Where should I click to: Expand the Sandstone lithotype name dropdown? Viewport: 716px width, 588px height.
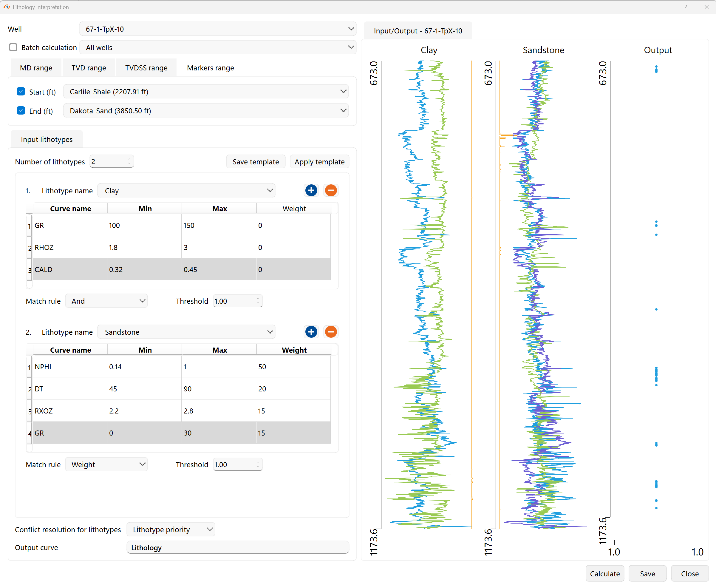[x=186, y=332]
